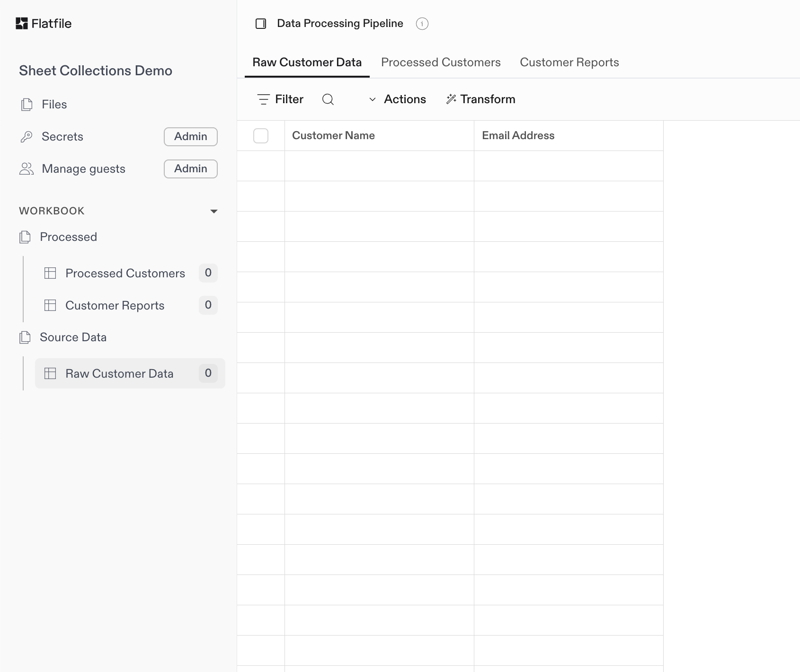The height and width of the screenshot is (672, 800).
Task: Click the Filter button label
Action: 289,99
